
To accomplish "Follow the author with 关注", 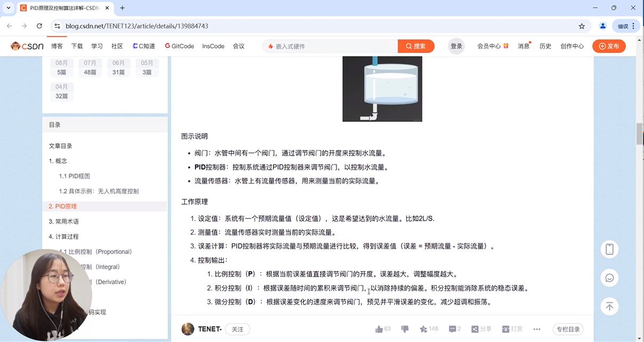I will [238, 329].
